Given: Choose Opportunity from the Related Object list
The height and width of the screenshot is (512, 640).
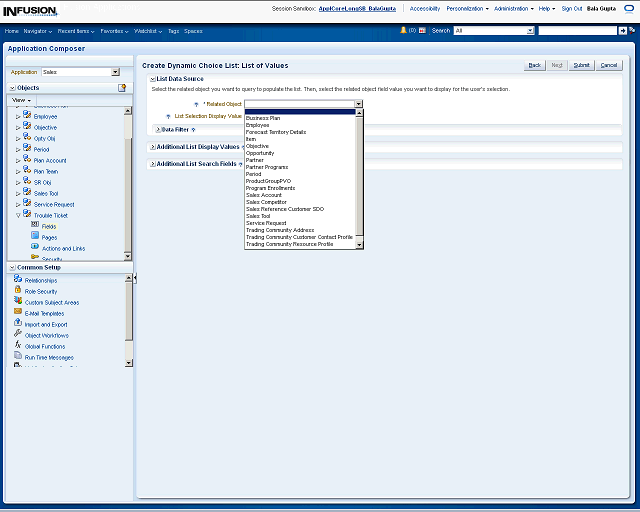Looking at the screenshot, I should coord(262,153).
